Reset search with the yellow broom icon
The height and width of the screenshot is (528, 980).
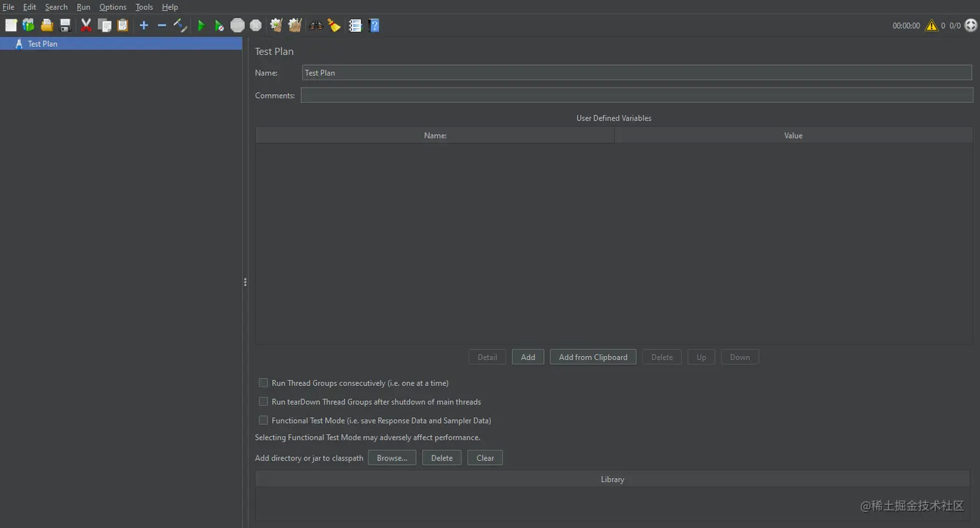tap(334, 25)
